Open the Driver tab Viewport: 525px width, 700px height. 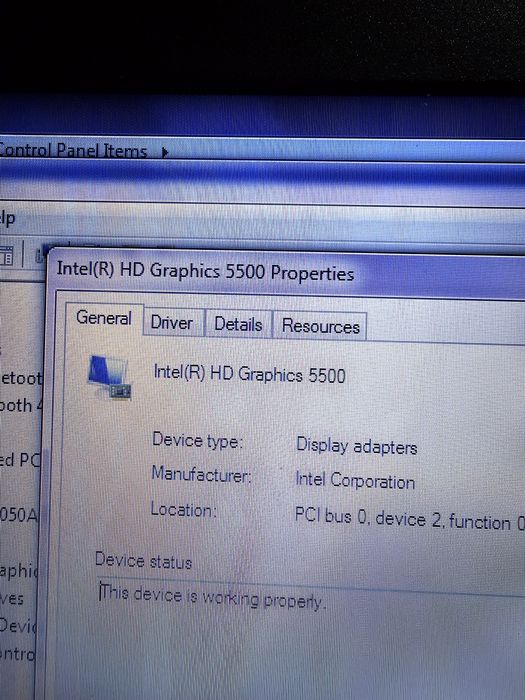pyautogui.click(x=172, y=322)
